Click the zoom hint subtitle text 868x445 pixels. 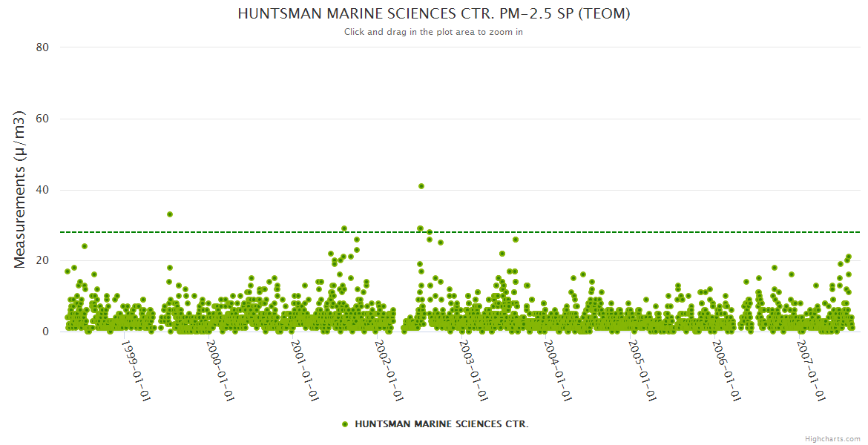click(433, 32)
